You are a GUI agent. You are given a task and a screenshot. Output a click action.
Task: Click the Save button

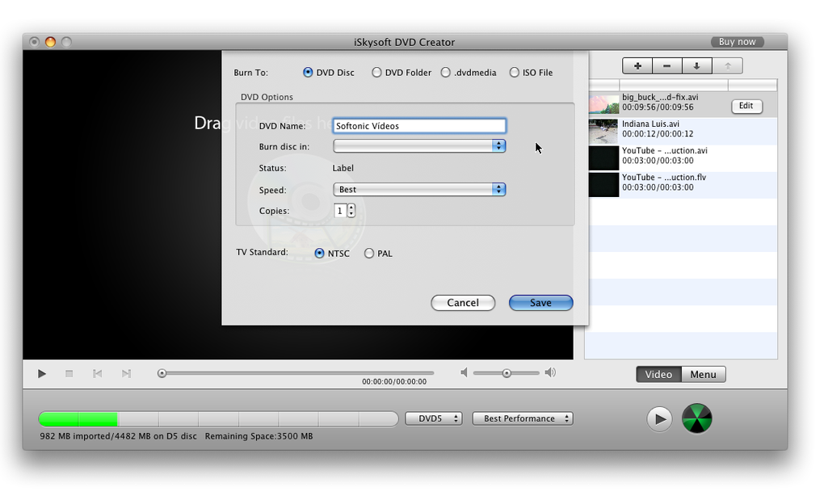click(x=540, y=303)
